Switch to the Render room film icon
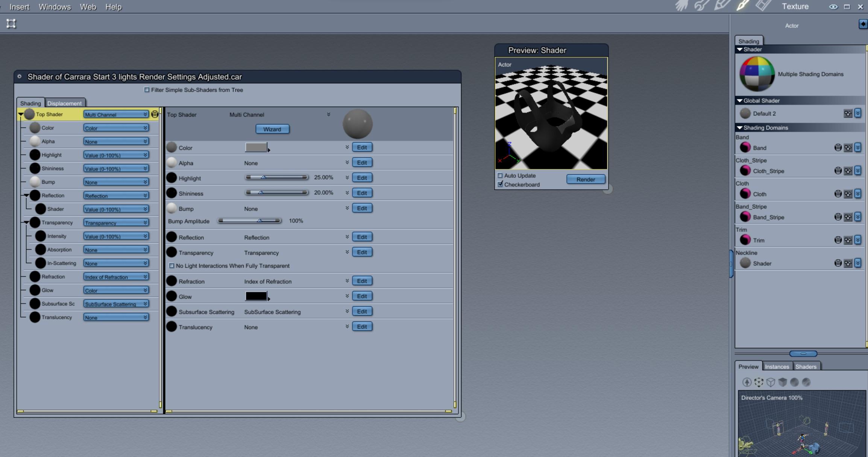 [x=763, y=6]
